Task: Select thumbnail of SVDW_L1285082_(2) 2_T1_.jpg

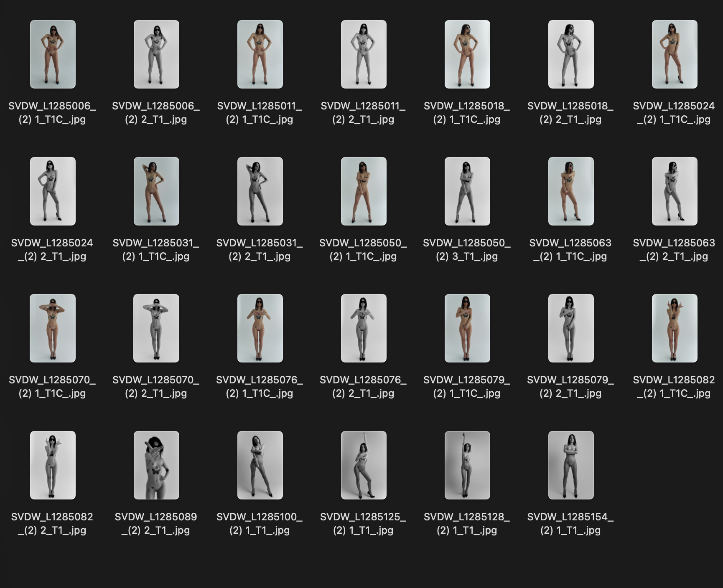Action: point(53,465)
